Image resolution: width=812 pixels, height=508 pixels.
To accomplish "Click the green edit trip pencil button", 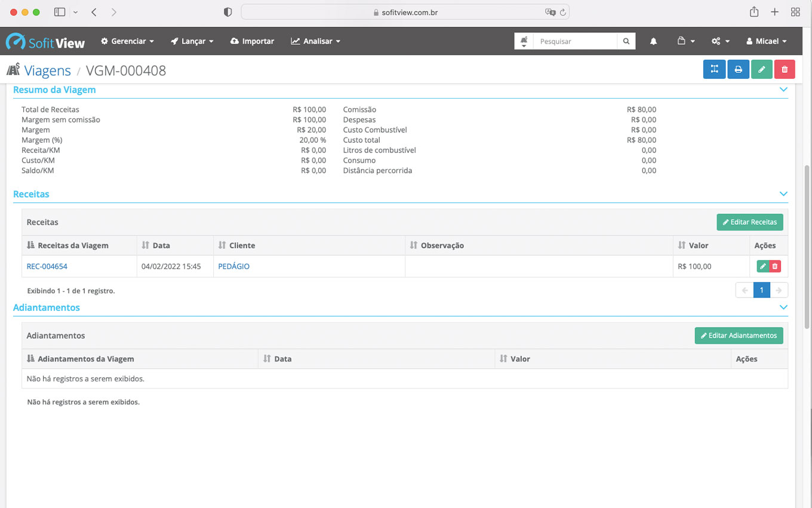I will [x=761, y=69].
